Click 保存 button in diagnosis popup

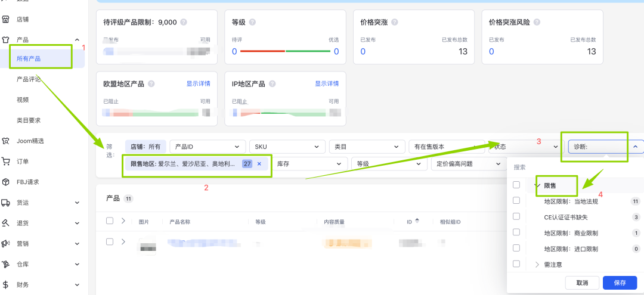pyautogui.click(x=620, y=282)
